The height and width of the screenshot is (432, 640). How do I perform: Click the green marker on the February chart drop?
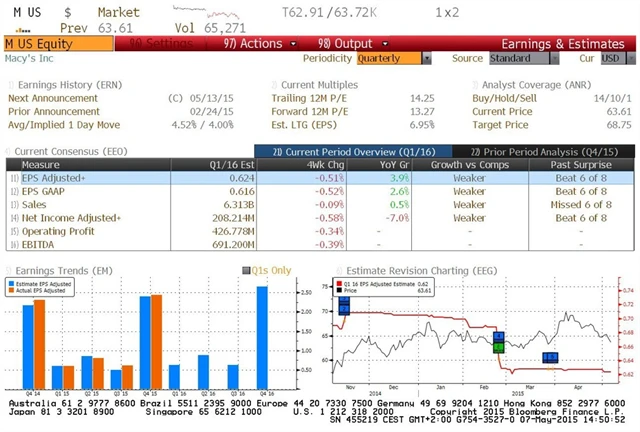click(500, 343)
